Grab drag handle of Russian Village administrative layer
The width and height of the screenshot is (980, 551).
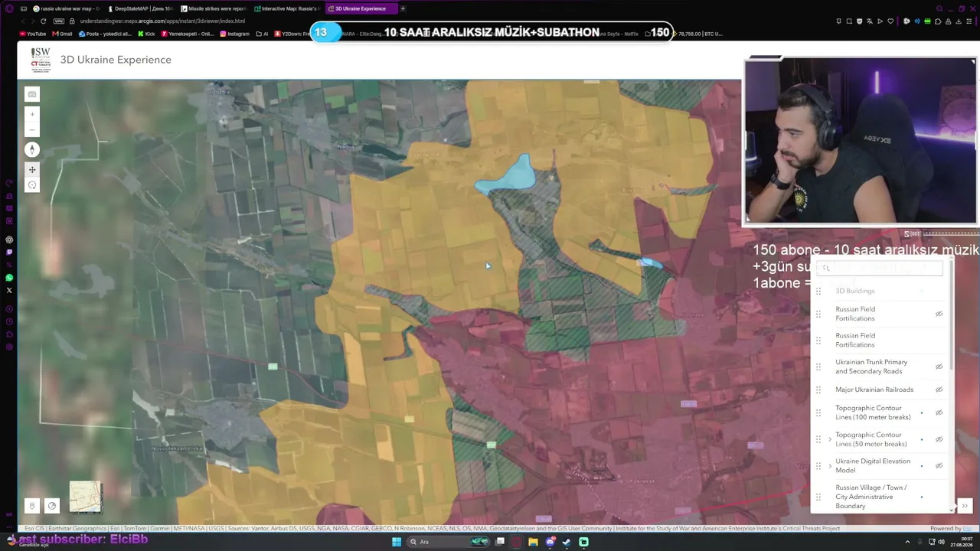(x=818, y=497)
